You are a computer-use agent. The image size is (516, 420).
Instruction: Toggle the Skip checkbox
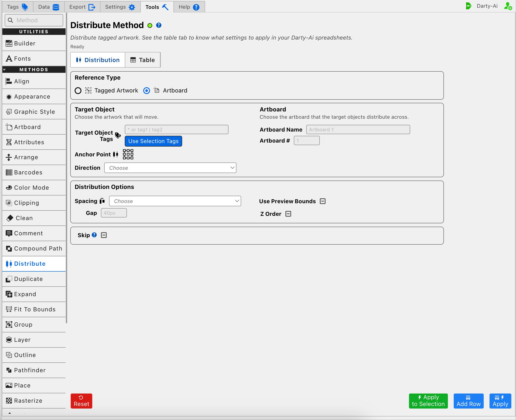point(104,235)
